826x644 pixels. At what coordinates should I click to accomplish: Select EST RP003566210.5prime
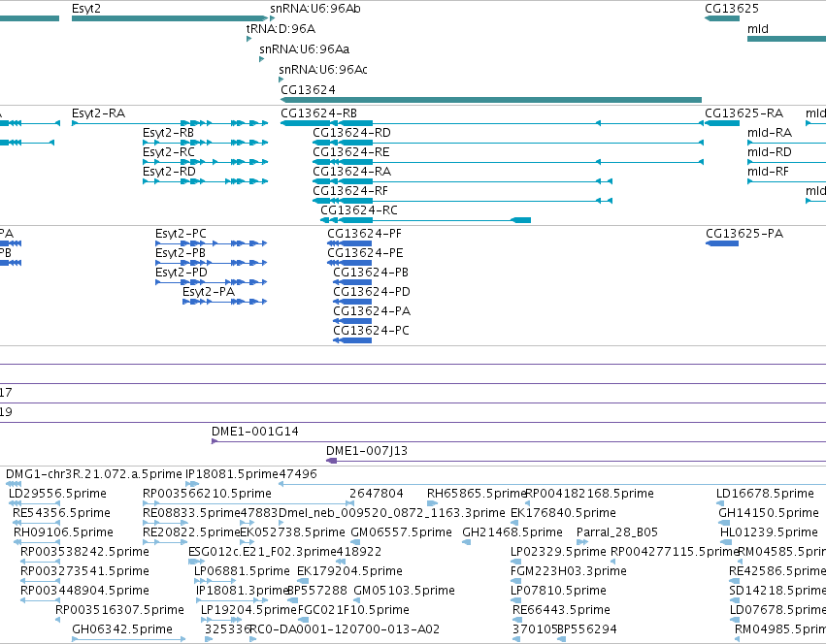[207, 494]
